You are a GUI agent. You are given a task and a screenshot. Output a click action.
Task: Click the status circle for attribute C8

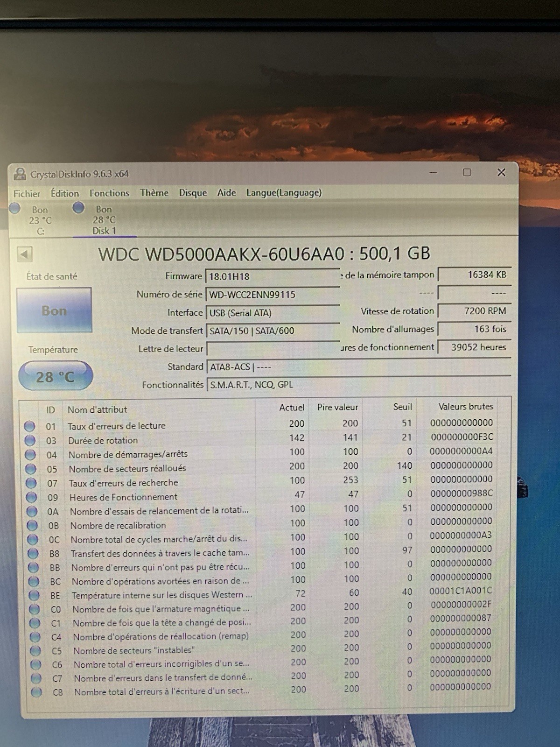click(x=36, y=692)
